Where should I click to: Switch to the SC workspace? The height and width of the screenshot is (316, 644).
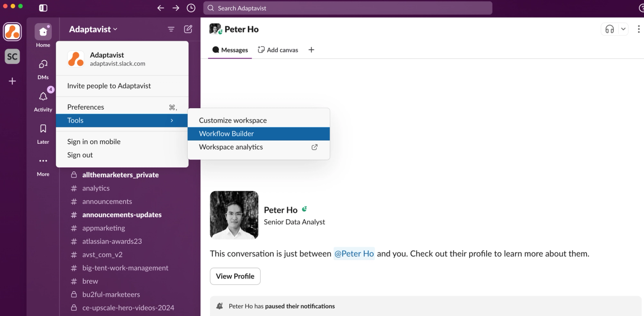pos(12,57)
